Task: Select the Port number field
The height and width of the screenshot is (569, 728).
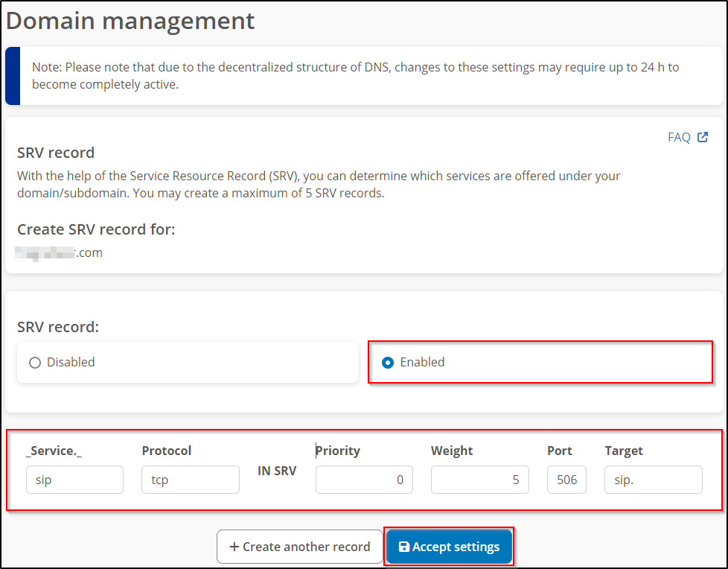Action: (566, 480)
